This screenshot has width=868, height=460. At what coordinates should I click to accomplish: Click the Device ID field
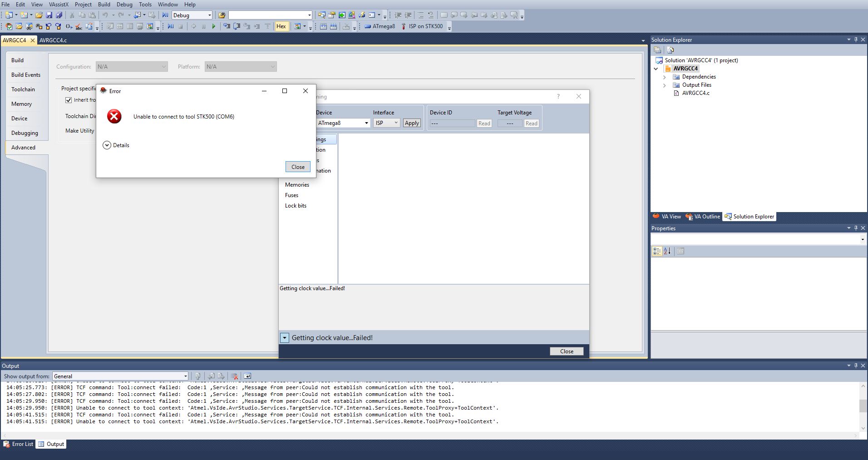click(452, 124)
